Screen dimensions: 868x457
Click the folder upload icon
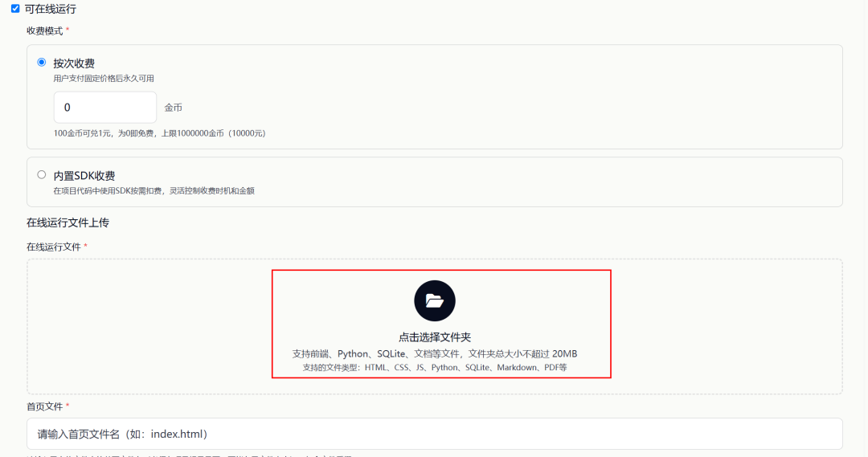[435, 301]
